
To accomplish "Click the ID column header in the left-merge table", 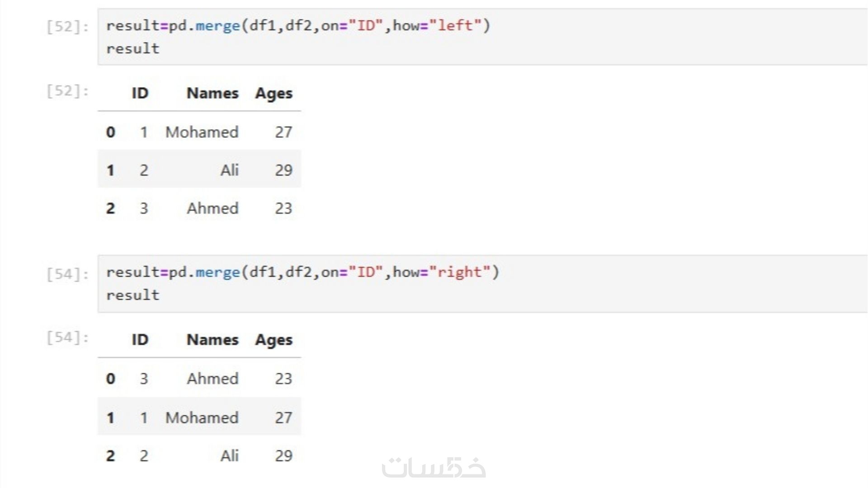I will (x=140, y=93).
